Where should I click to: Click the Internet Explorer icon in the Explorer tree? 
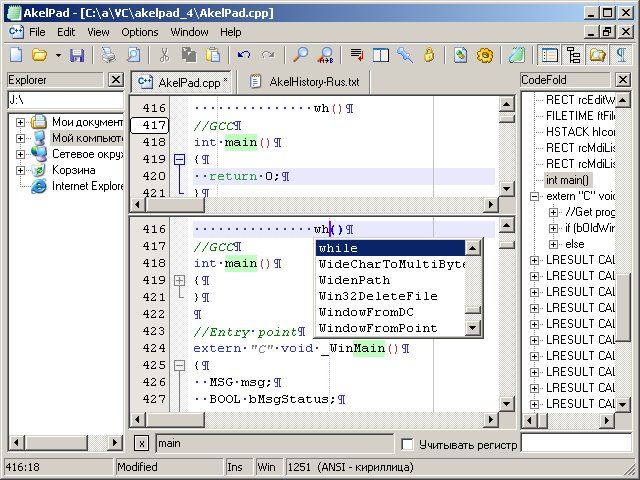pyautogui.click(x=39, y=186)
